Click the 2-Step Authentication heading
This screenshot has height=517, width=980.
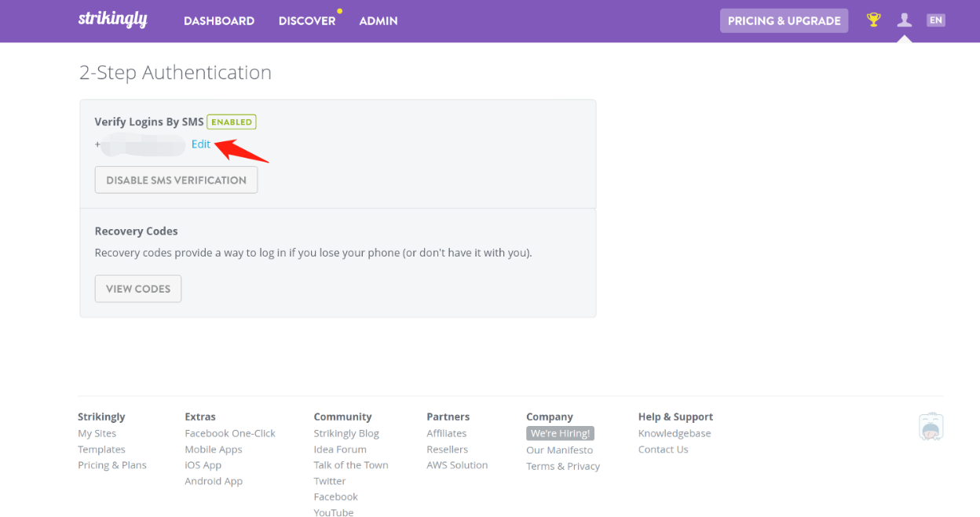coord(176,72)
